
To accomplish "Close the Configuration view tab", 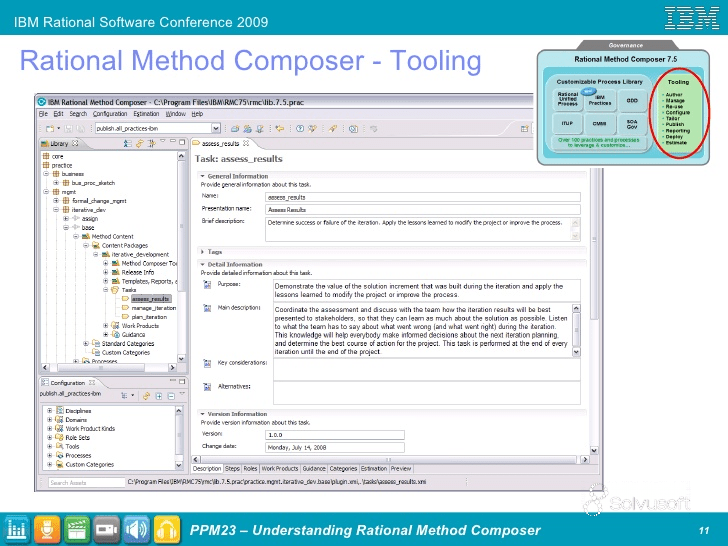I will click(x=92, y=383).
